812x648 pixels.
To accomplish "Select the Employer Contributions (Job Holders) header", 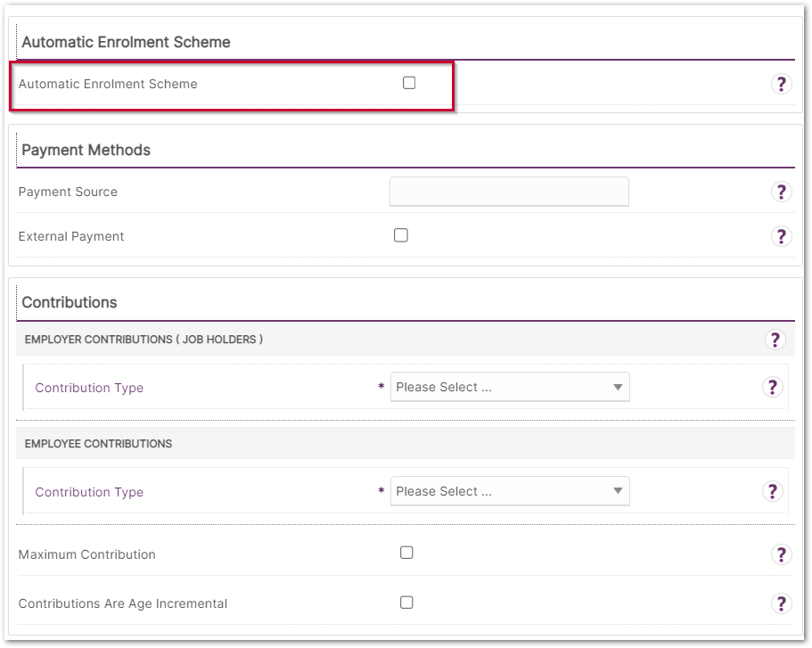I will tap(144, 340).
